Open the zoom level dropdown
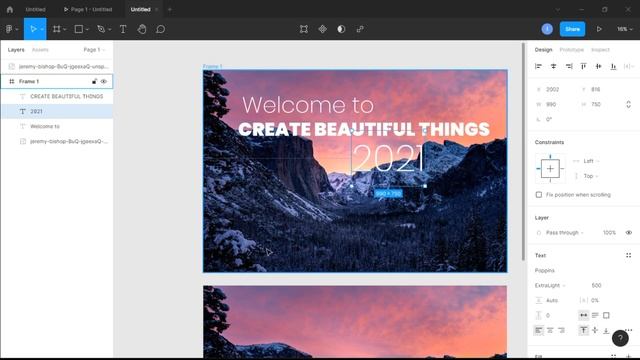 (x=625, y=29)
